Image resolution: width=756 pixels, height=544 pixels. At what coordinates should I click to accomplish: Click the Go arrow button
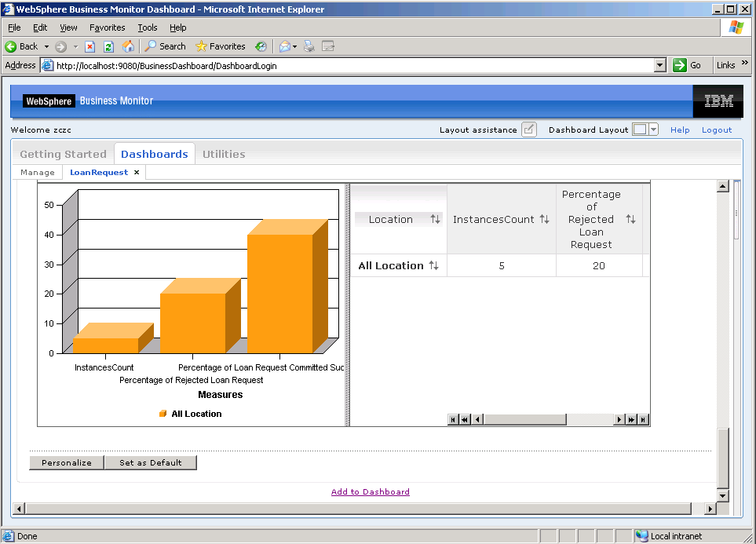pos(679,65)
